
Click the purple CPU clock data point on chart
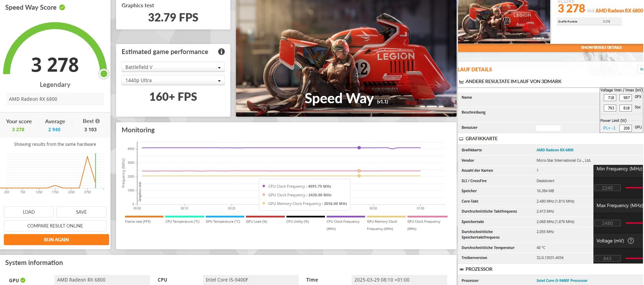(359, 148)
